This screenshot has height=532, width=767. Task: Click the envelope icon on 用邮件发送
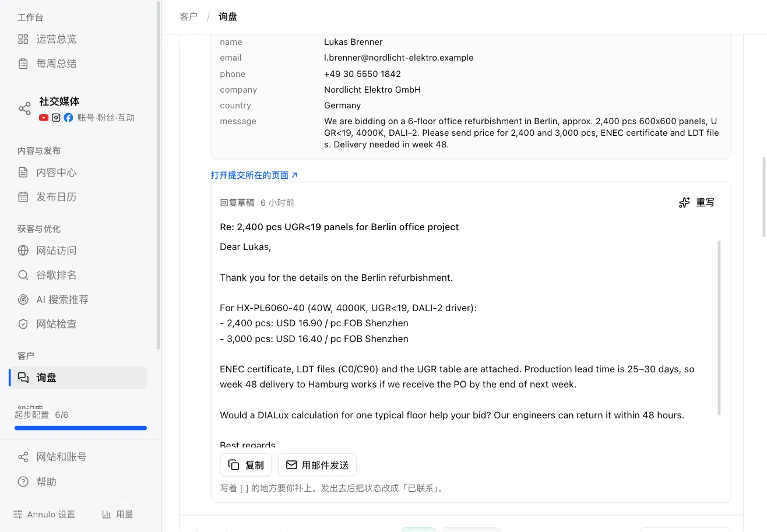click(291, 465)
